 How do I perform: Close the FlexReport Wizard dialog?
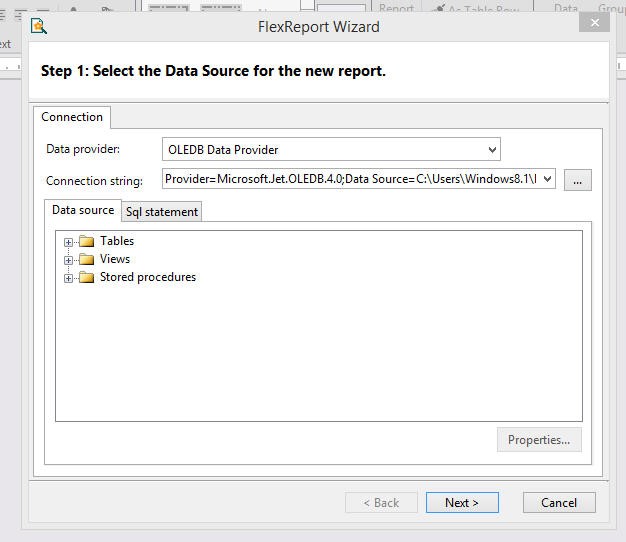[594, 23]
